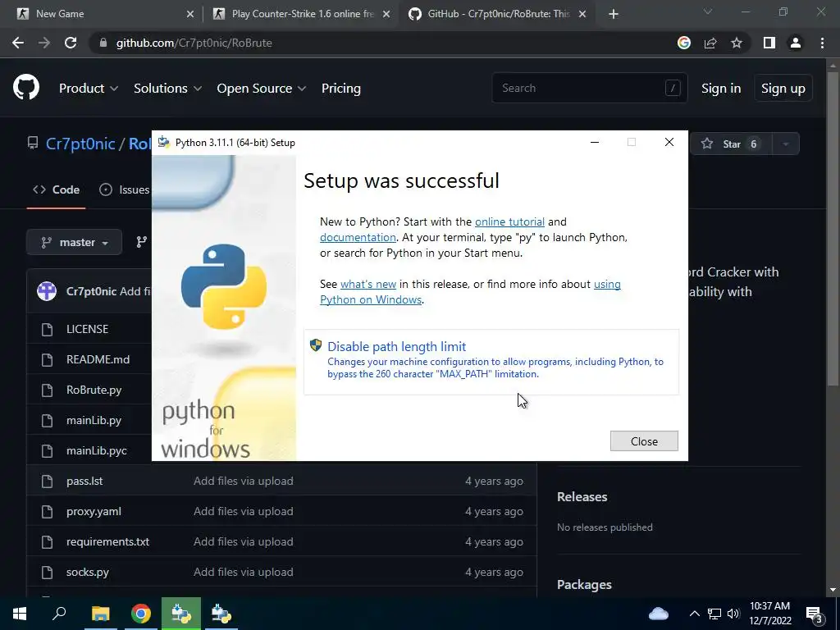840x630 pixels.
Task: Click the pass.lst file icon
Action: (x=47, y=481)
